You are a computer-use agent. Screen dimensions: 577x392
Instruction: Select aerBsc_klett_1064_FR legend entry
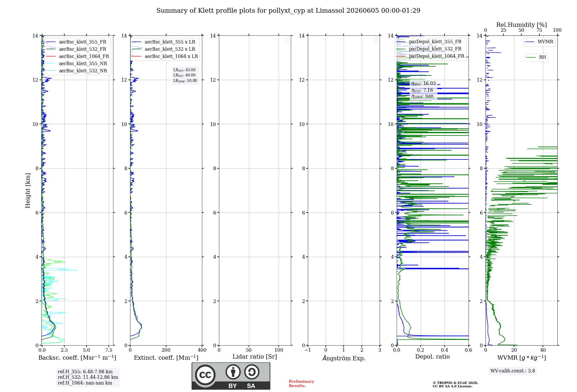[78, 56]
